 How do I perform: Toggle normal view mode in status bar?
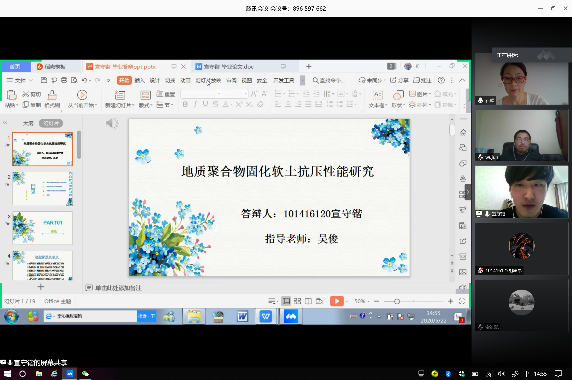click(286, 301)
